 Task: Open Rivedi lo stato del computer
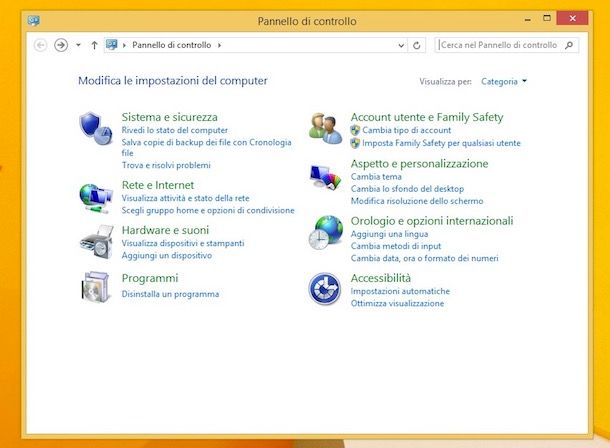point(175,130)
